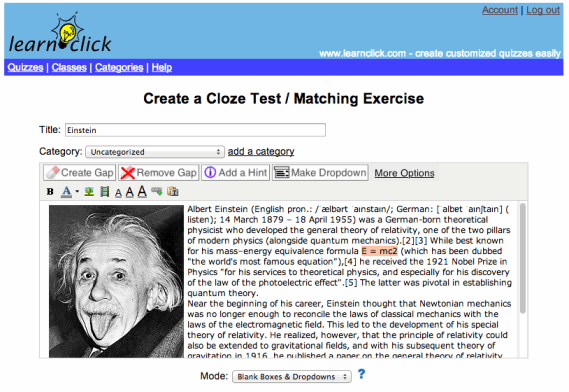Open More Options link
The image size is (569, 392).
point(404,173)
